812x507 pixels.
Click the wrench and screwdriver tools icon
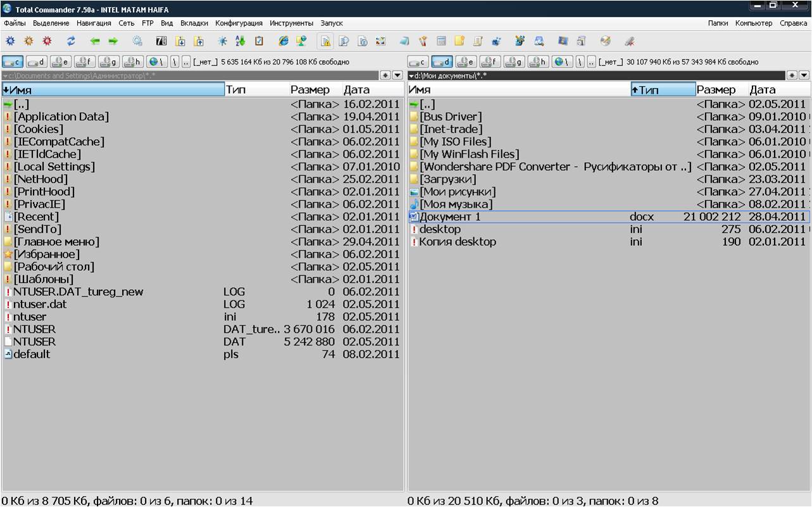point(423,41)
